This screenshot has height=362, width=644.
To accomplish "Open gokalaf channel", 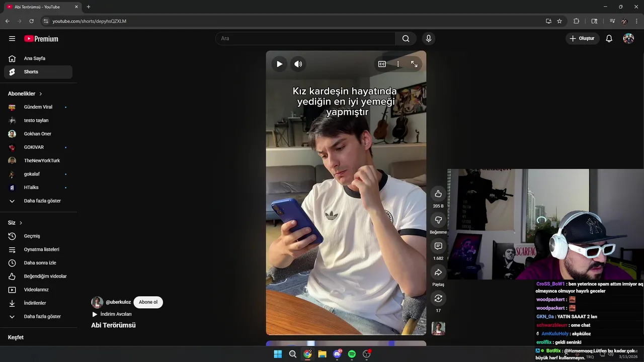I will [38, 174].
